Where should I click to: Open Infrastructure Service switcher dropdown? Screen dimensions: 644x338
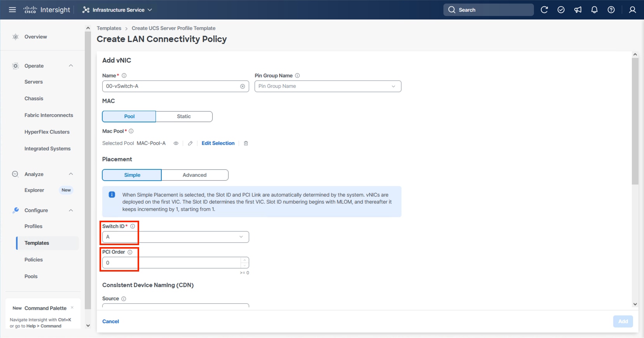click(x=117, y=10)
